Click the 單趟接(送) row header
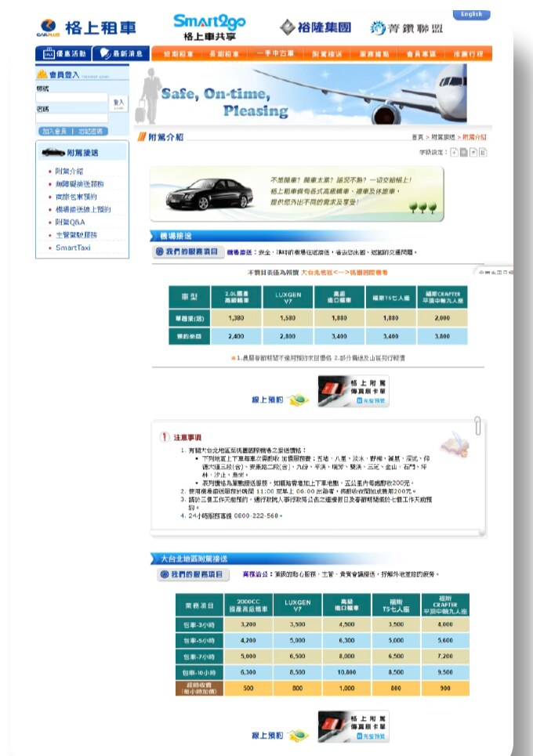Viewport: 533px width, 756px height. tap(190, 318)
